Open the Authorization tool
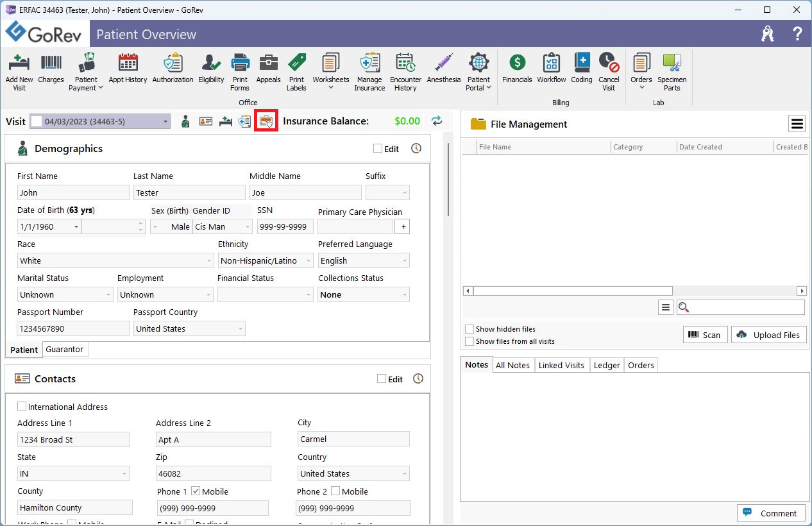Screen dimensions: 812x526 click(173, 62)
